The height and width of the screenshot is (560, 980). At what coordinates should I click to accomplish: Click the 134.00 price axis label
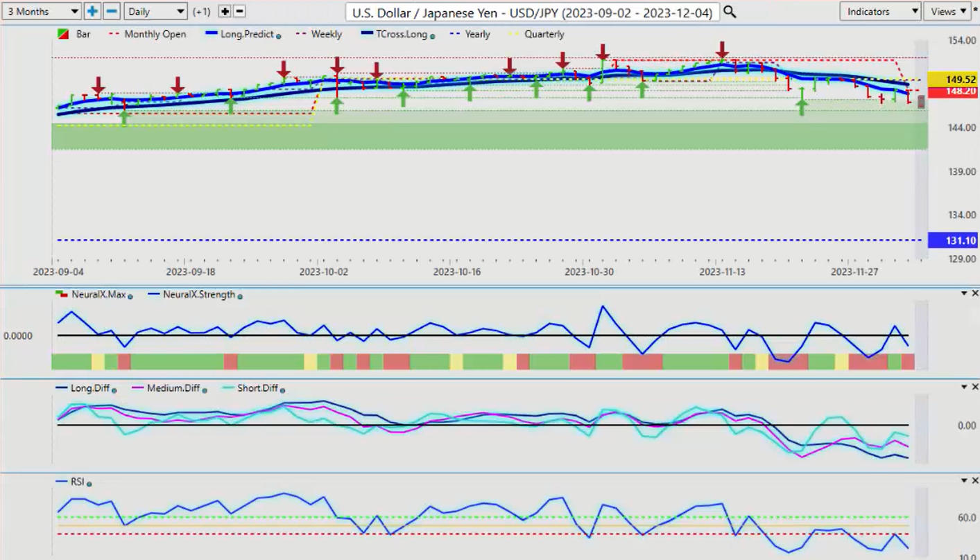pyautogui.click(x=961, y=215)
